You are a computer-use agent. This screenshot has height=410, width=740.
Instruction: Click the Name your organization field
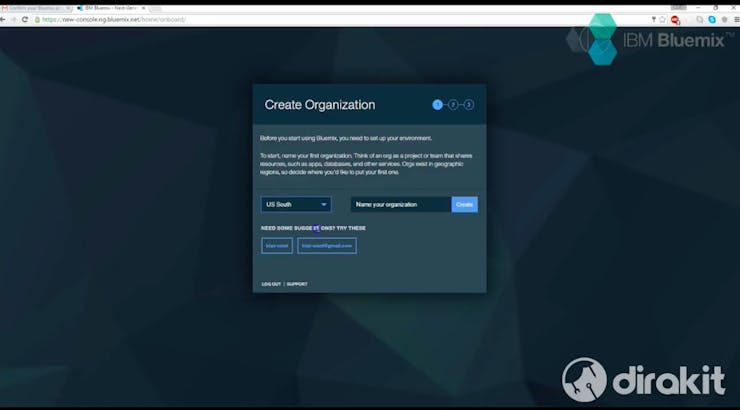(x=401, y=204)
